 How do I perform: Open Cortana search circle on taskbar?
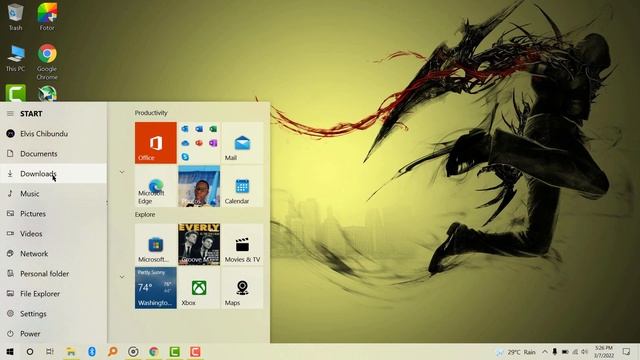click(x=30, y=351)
